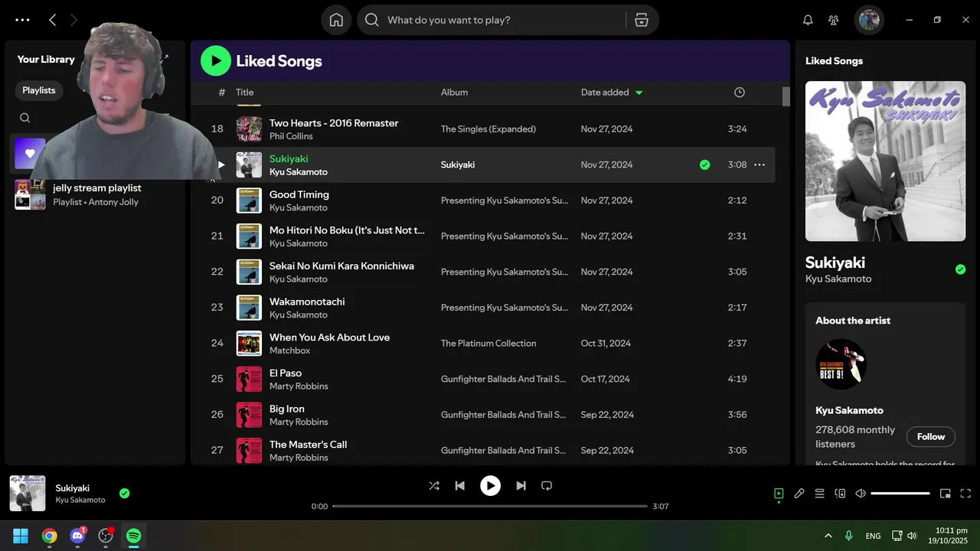Select Two Hearts - 2016 Remaster song
The height and width of the screenshot is (551, 980).
(334, 123)
